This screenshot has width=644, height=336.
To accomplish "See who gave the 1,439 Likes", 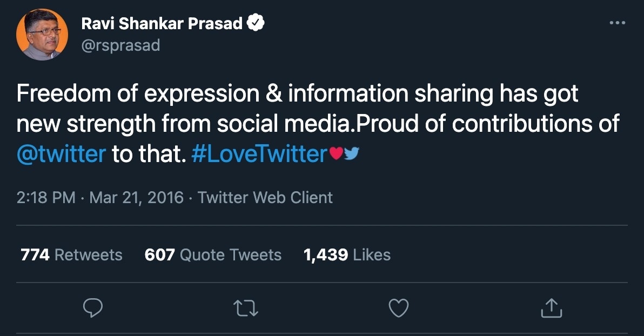I will tap(347, 255).
